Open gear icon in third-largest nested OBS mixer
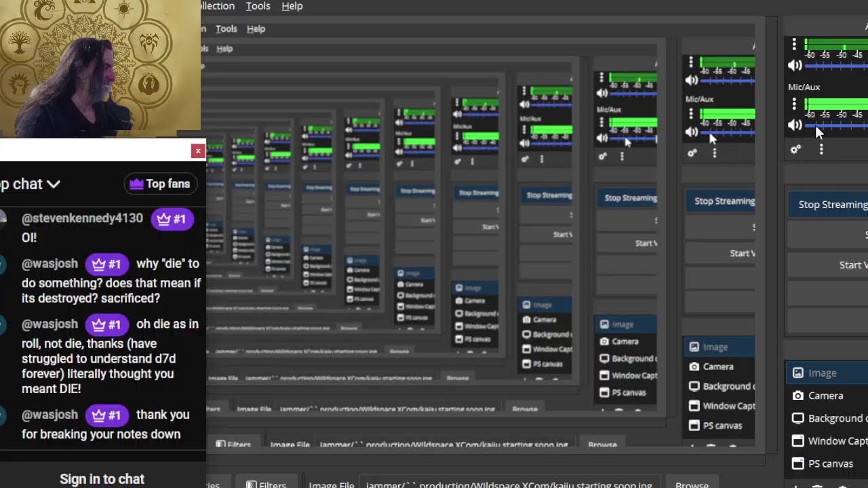Image resolution: width=868 pixels, height=488 pixels. (602, 157)
